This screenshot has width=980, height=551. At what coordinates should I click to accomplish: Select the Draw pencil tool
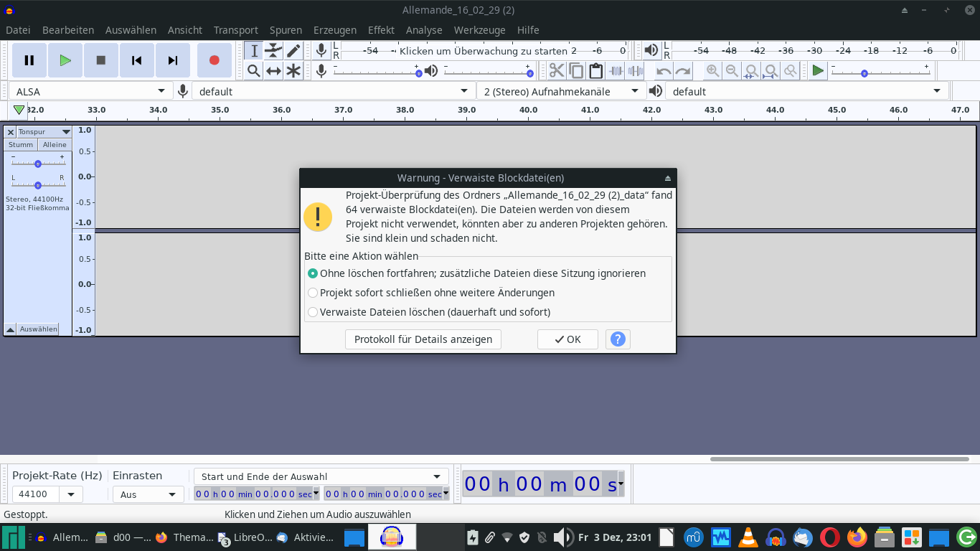point(293,50)
